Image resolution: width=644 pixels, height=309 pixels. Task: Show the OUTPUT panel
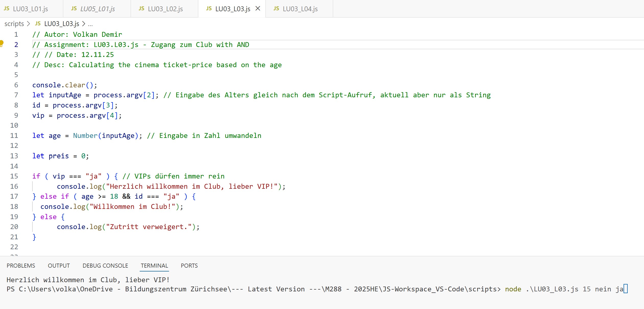(59, 266)
